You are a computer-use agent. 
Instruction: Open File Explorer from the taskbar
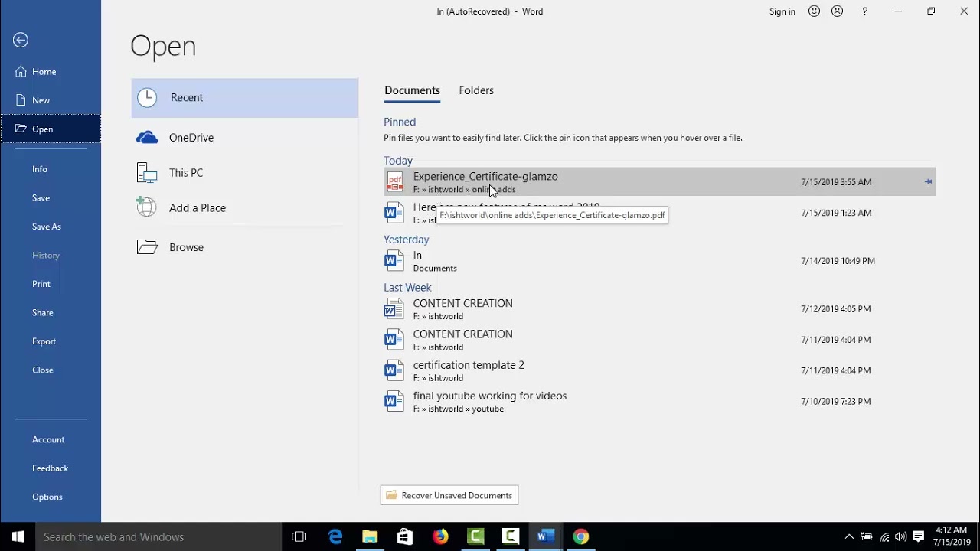(x=370, y=536)
